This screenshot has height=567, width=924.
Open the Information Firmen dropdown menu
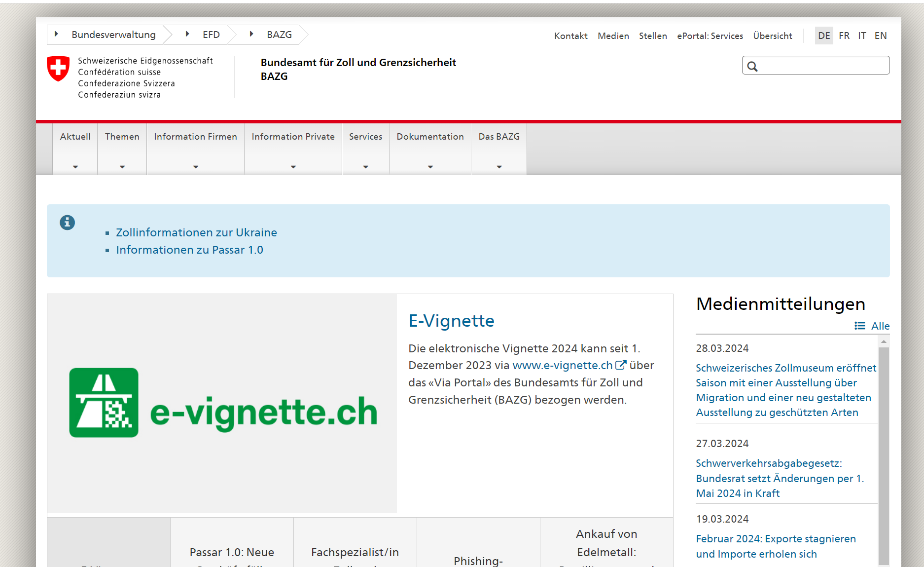click(196, 149)
